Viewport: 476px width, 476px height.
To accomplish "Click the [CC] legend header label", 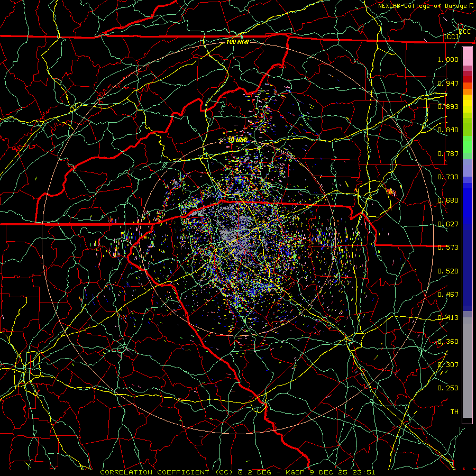I will [x=451, y=36].
